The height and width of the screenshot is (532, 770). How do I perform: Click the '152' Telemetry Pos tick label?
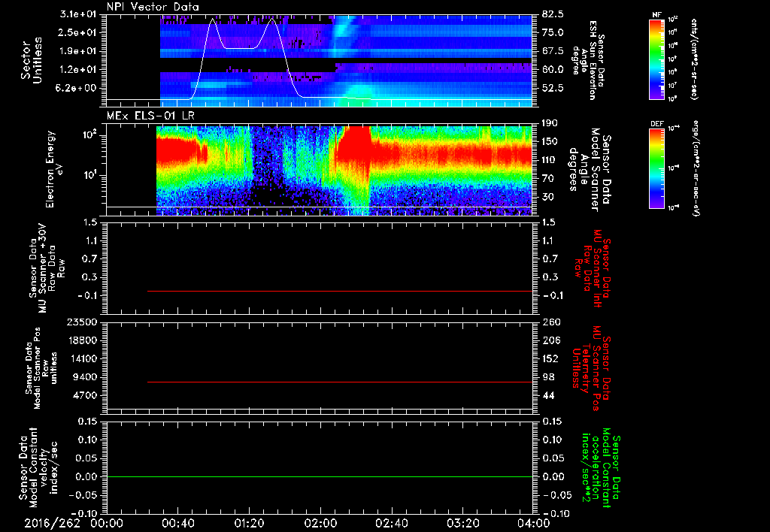[550, 358]
